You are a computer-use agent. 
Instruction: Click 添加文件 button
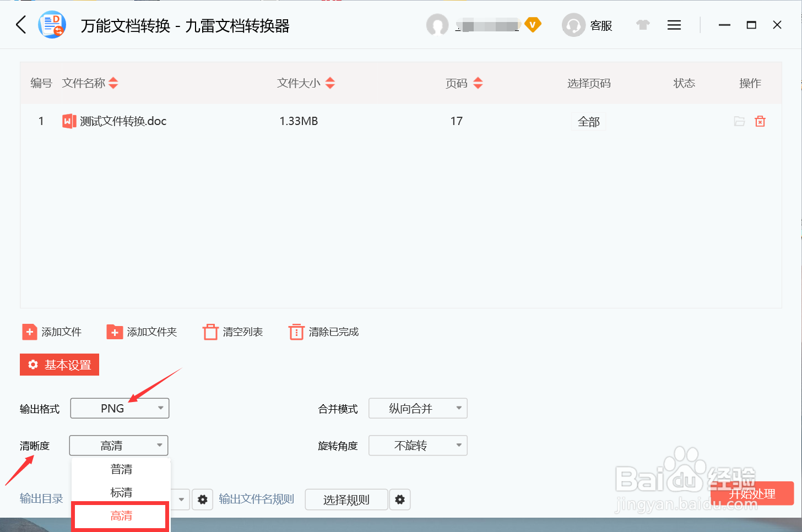(52, 332)
